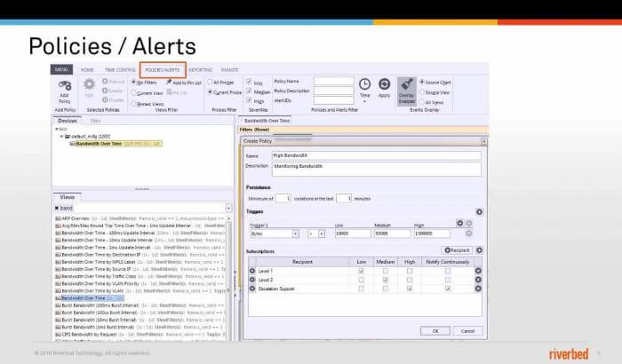The width and height of the screenshot is (622, 364).
Task: Collapse the default_mifg tree node
Action: coord(61,137)
